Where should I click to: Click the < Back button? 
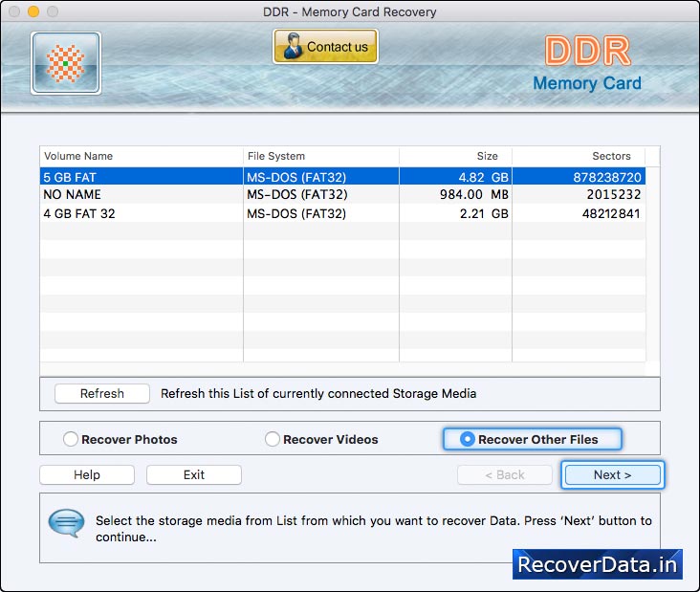pos(505,474)
